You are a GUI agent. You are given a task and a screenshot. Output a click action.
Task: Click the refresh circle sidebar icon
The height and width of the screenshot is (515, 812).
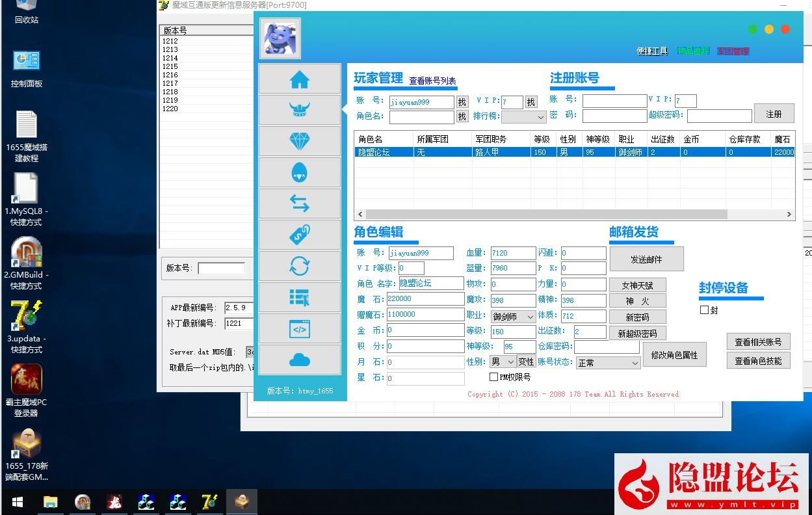299,266
